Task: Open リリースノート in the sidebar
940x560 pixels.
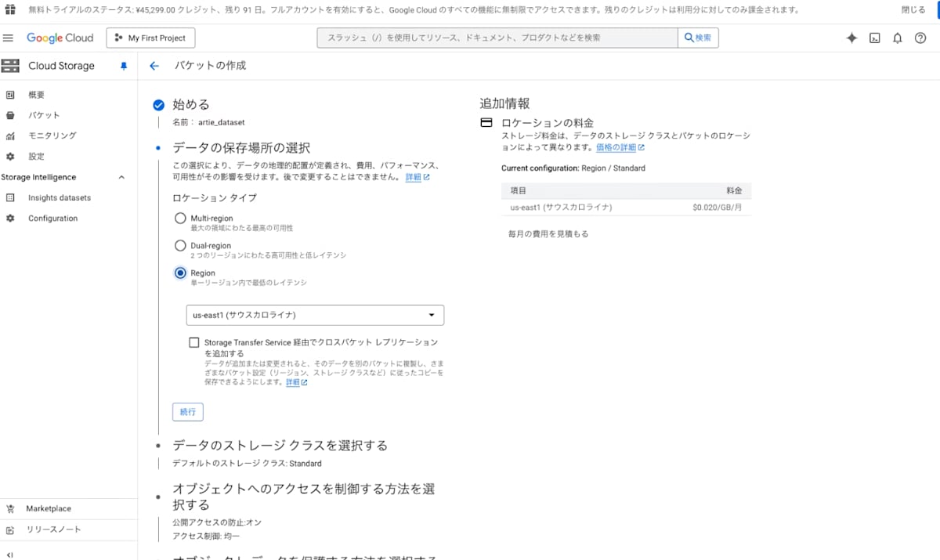Action: pyautogui.click(x=54, y=529)
